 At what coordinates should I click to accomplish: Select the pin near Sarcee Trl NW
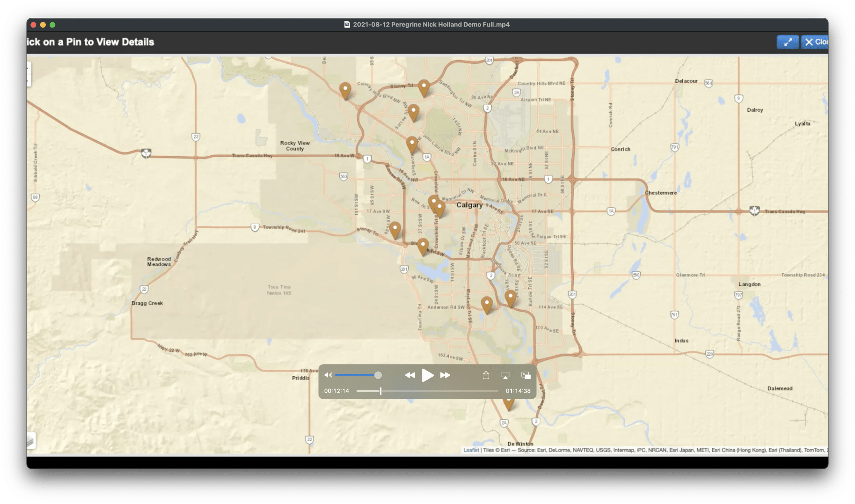414,113
